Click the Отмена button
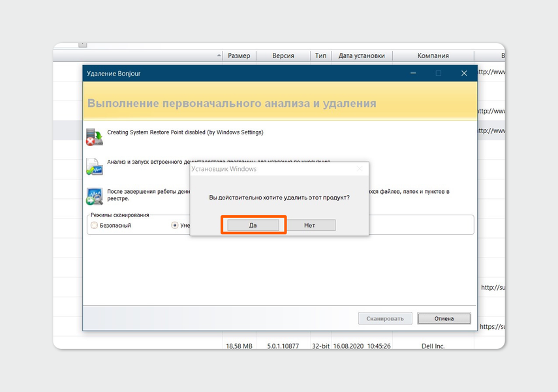 [444, 319]
